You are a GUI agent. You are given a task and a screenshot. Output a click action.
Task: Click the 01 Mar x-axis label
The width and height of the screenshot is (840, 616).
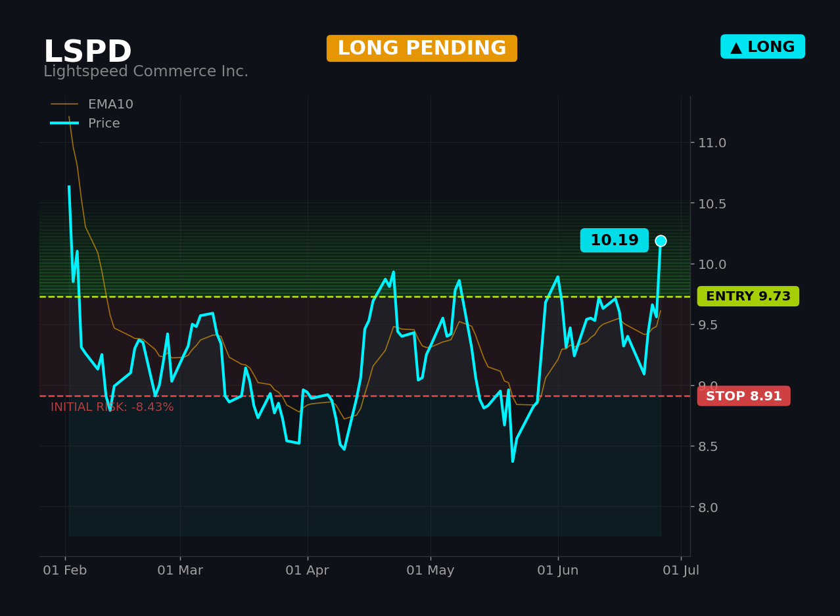pyautogui.click(x=180, y=571)
